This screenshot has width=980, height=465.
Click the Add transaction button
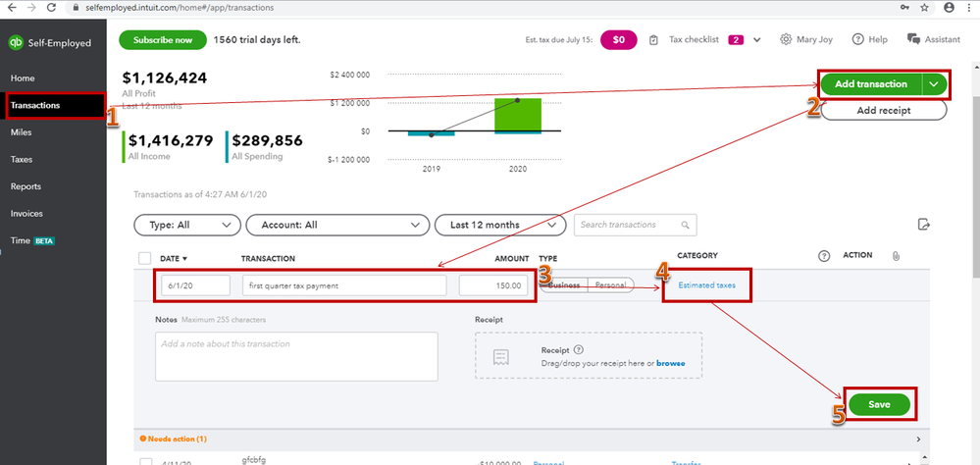[x=871, y=83]
